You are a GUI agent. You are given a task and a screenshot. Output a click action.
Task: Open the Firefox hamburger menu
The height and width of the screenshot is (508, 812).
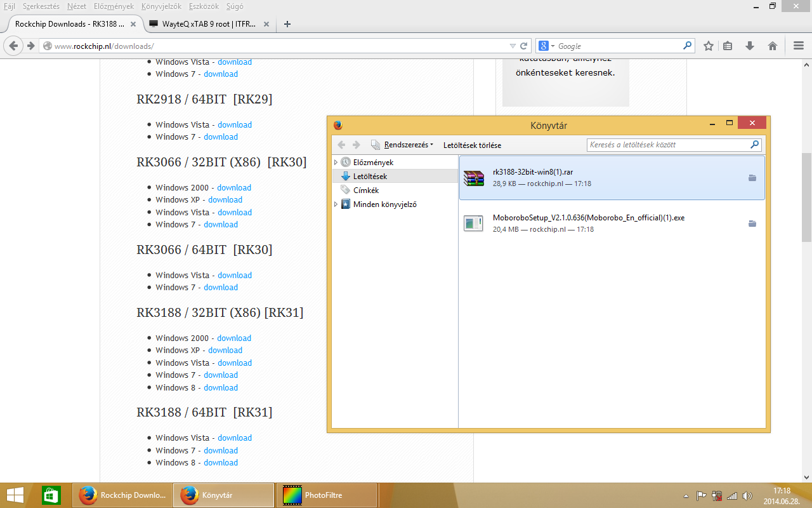799,46
